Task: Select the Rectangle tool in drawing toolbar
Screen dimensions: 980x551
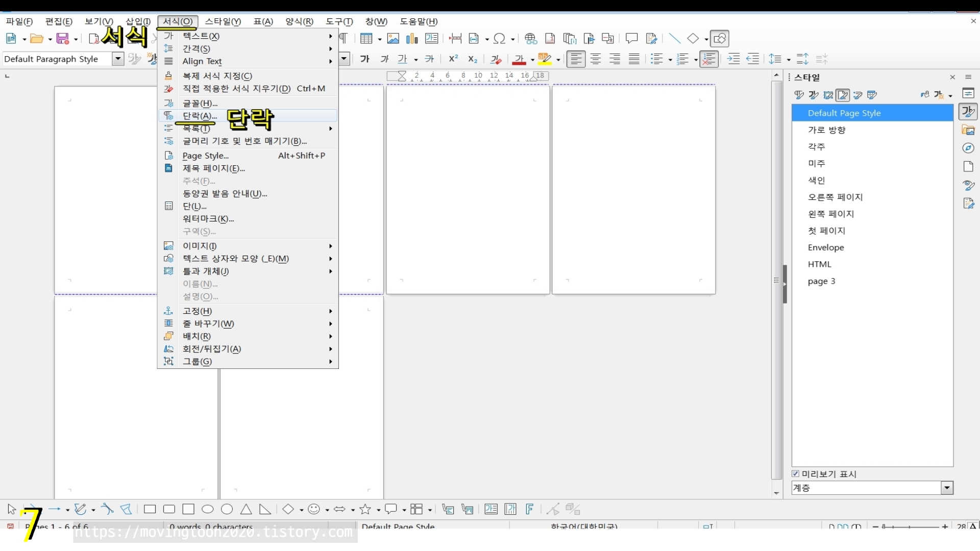Action: coord(150,509)
